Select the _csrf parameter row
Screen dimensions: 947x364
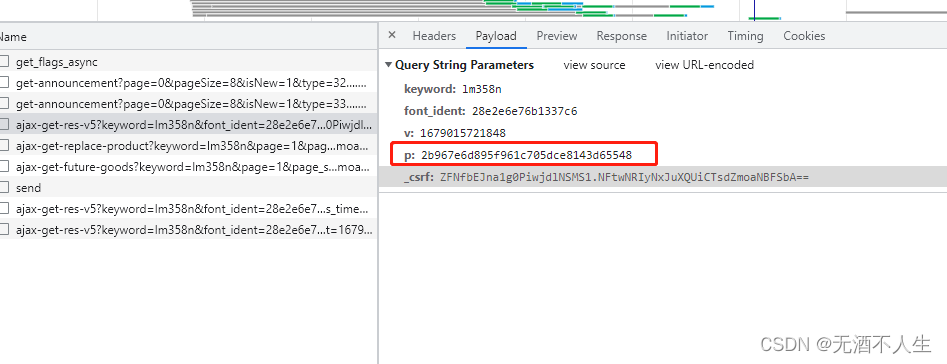[663, 177]
